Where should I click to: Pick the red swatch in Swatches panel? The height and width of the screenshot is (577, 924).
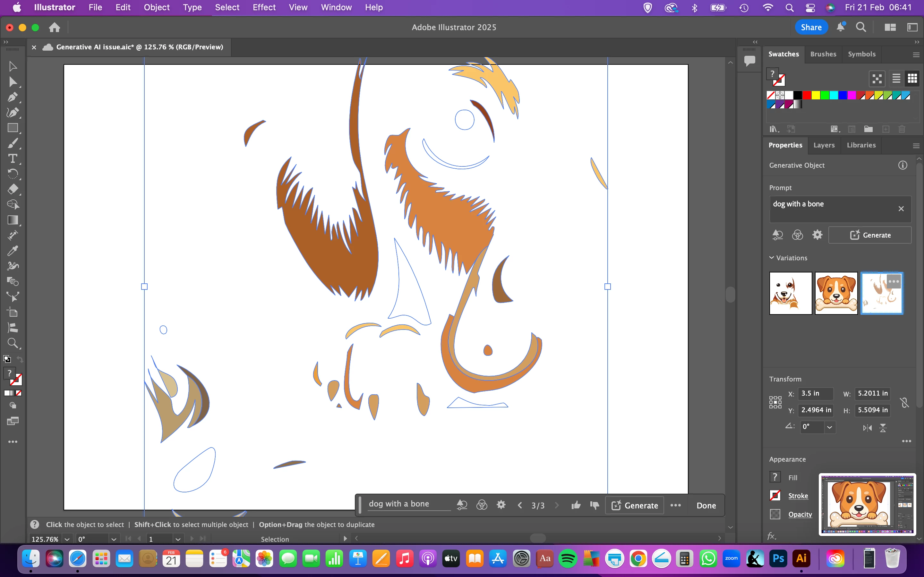click(806, 95)
